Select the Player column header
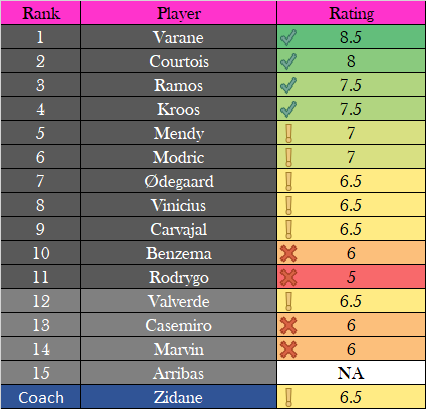The width and height of the screenshot is (426, 409). tap(179, 13)
